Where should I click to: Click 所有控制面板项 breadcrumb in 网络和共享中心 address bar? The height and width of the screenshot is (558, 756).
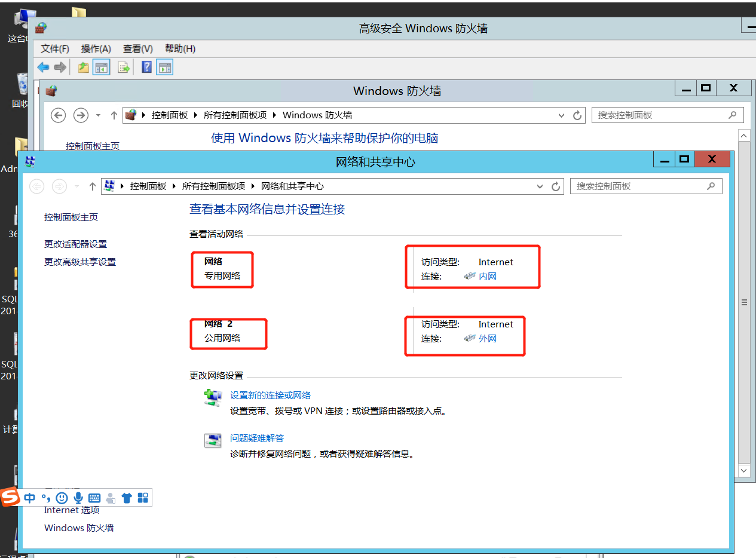[x=214, y=186]
